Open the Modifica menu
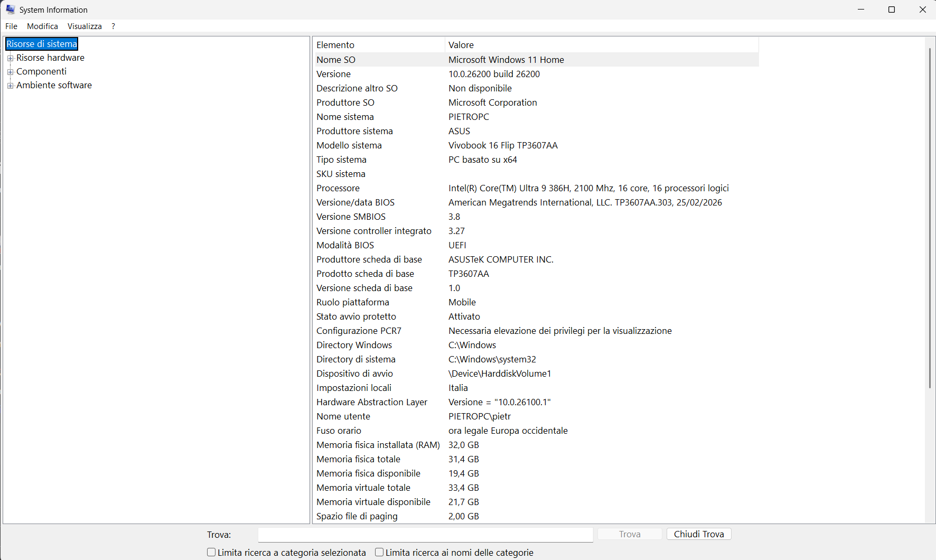The width and height of the screenshot is (936, 560). click(42, 26)
